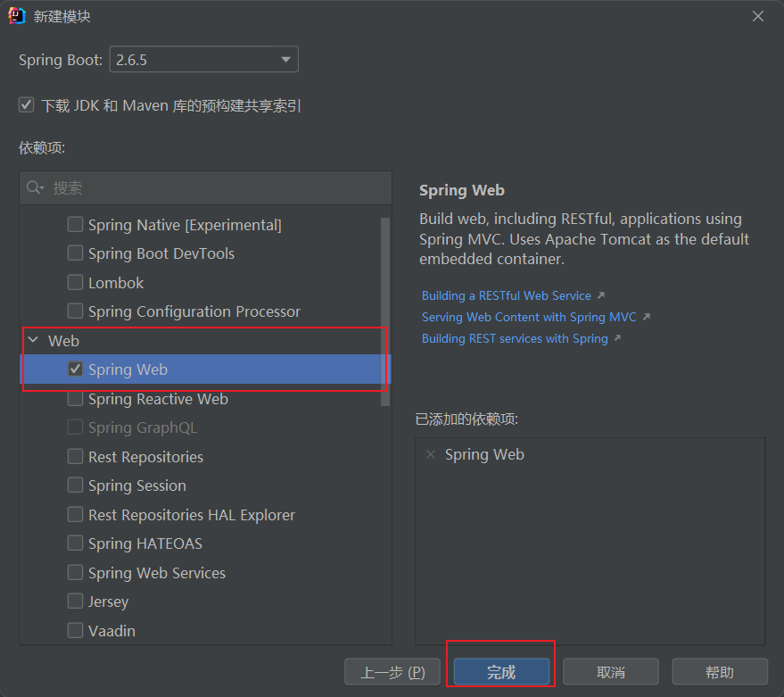Image resolution: width=784 pixels, height=697 pixels.
Task: Check the Rest Repositories dependency
Action: click(x=75, y=456)
